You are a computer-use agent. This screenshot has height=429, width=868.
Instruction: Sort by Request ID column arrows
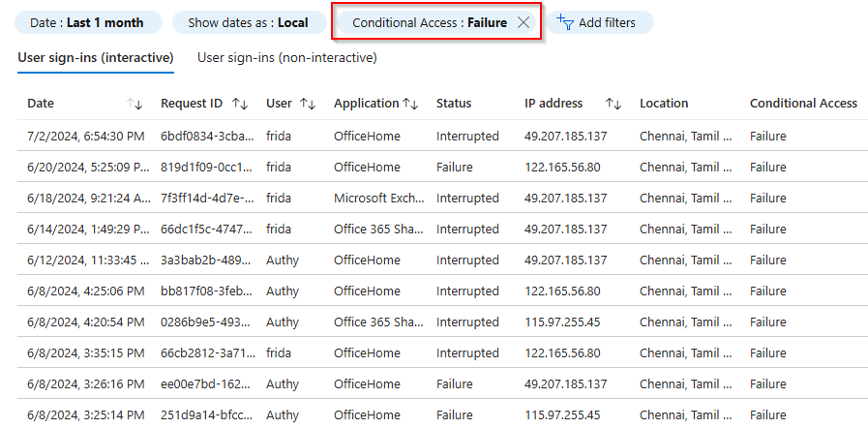240,104
